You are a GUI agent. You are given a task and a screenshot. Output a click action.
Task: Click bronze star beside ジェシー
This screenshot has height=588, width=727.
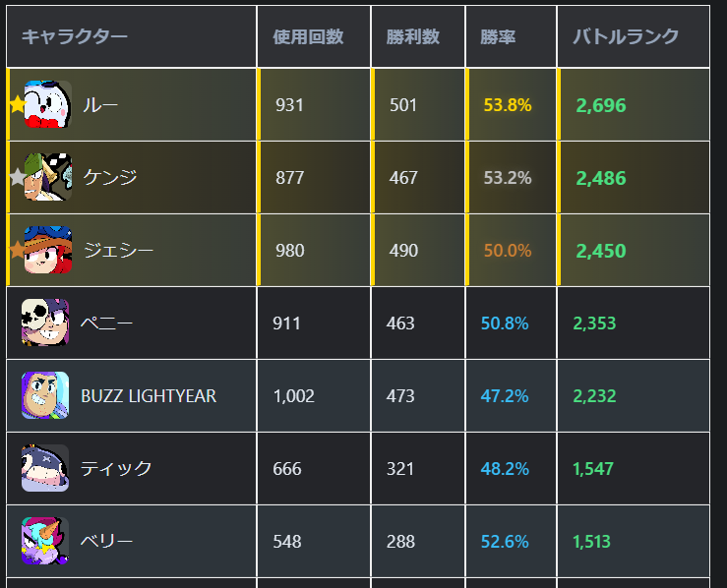click(17, 251)
